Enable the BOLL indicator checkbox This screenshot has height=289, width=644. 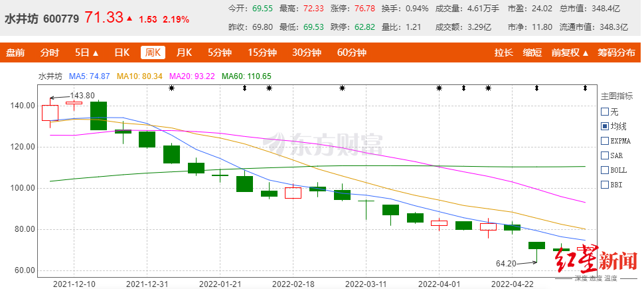pyautogui.click(x=605, y=170)
